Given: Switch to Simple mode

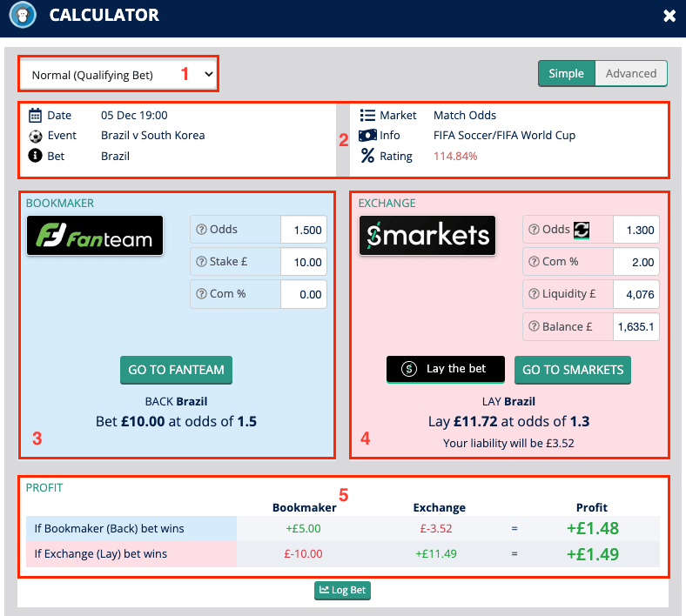Looking at the screenshot, I should tap(566, 73).
